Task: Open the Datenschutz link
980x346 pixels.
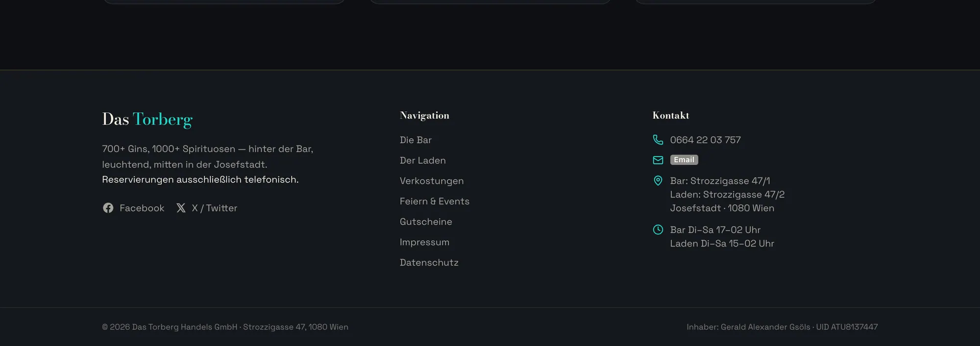Action: click(x=429, y=263)
